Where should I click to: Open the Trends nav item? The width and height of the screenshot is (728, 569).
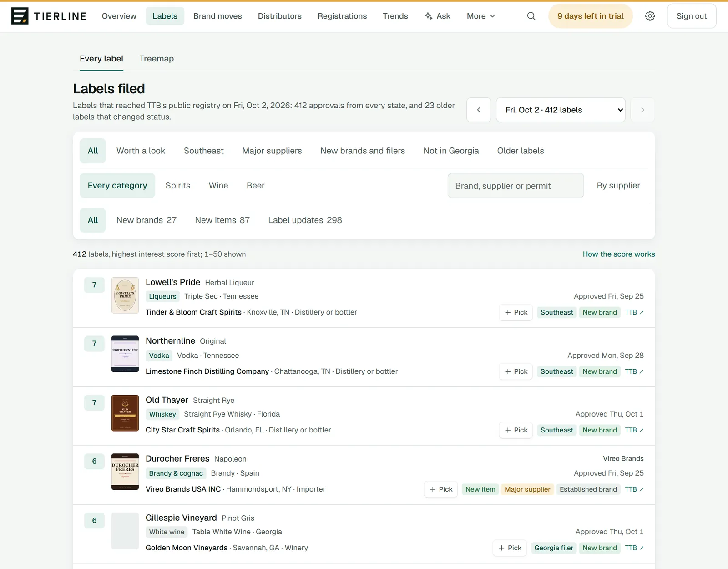(x=395, y=16)
